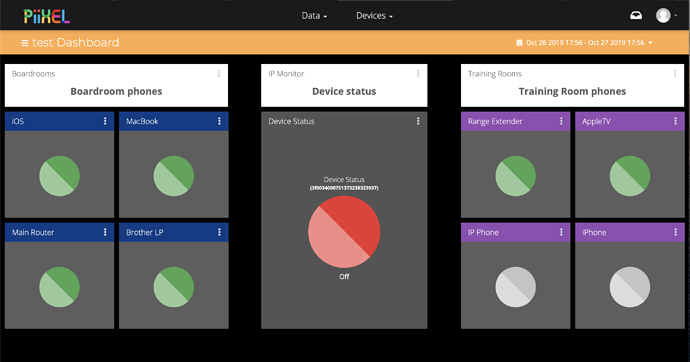Viewport: 690px width, 362px height.
Task: Click the Main Router green status indicator
Action: click(59, 287)
